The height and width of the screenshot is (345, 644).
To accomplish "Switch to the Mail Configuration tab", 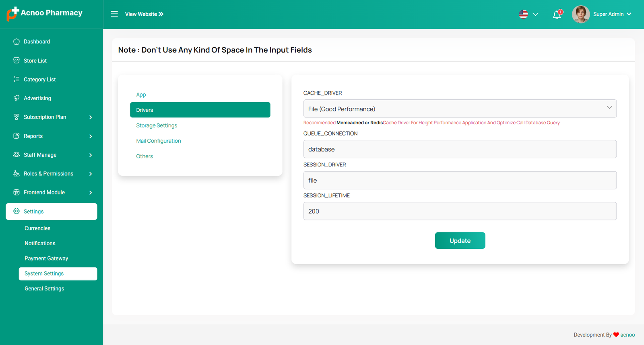I will 159,141.
